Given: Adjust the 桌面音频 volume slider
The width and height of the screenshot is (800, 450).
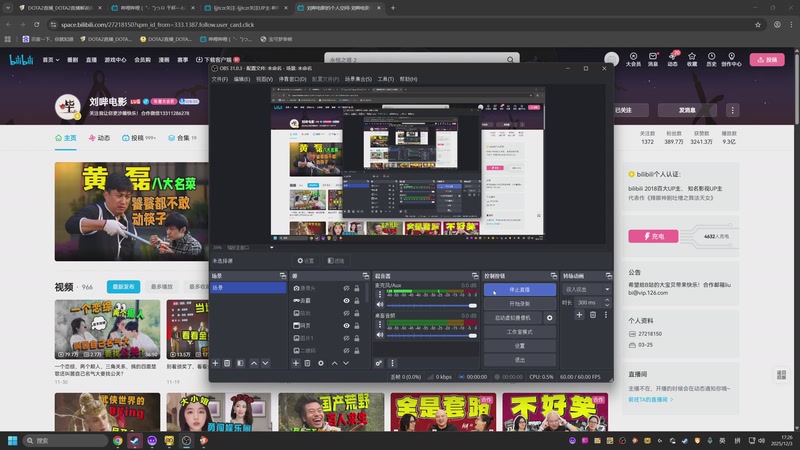Looking at the screenshot, I should point(432,335).
